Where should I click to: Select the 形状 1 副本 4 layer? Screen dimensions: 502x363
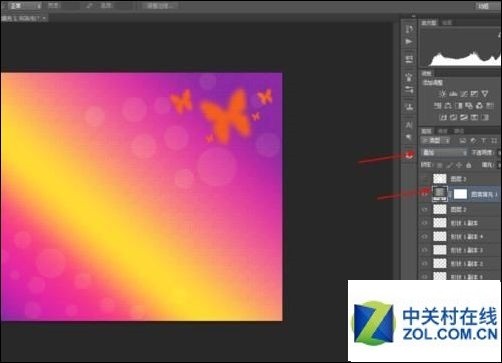point(460,237)
